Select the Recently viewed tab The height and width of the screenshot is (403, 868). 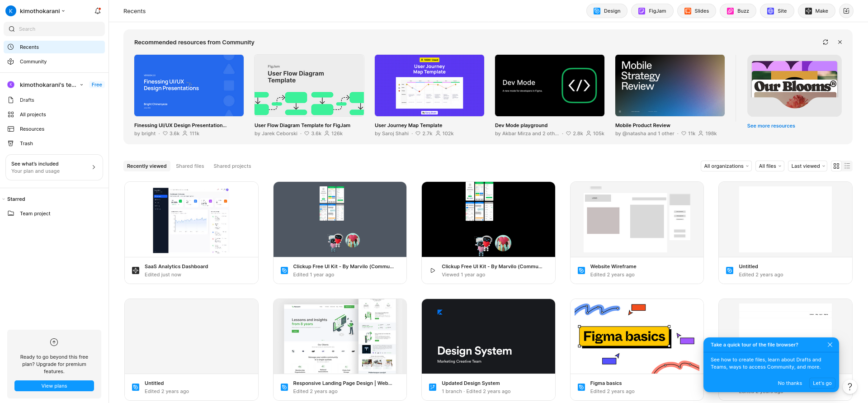click(147, 166)
